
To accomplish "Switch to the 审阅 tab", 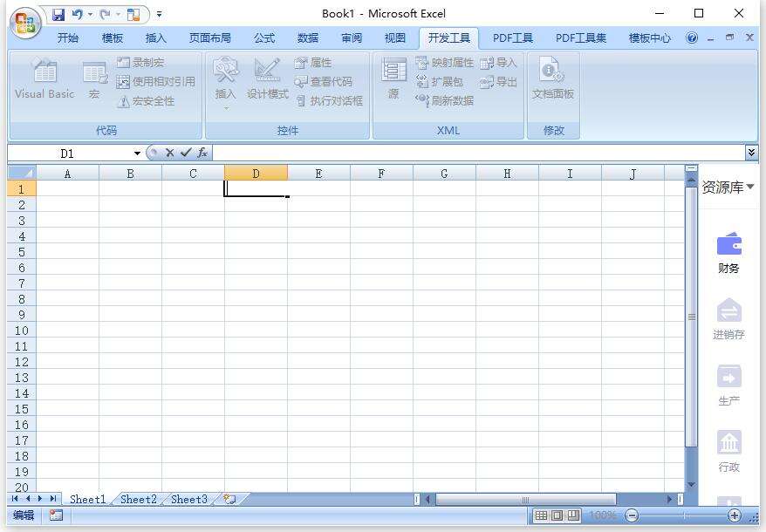I will [352, 38].
